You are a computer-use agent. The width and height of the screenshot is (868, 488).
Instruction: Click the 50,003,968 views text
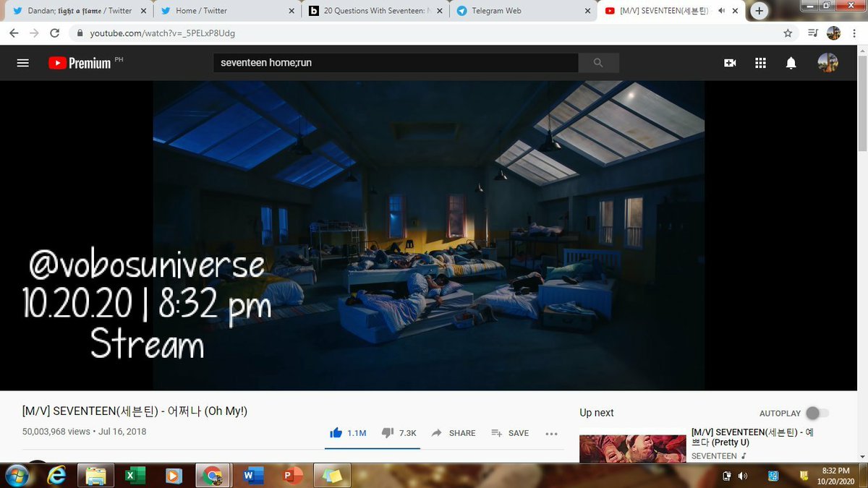[x=56, y=432]
